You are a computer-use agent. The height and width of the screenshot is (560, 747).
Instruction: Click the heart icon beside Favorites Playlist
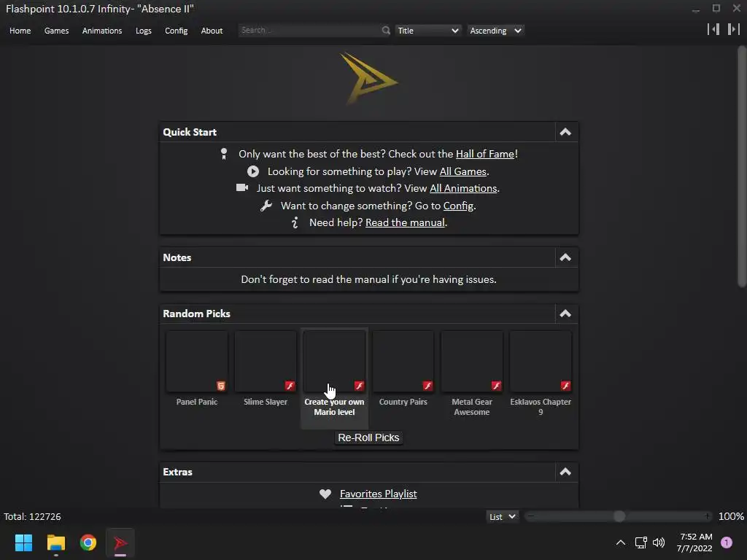pyautogui.click(x=325, y=494)
